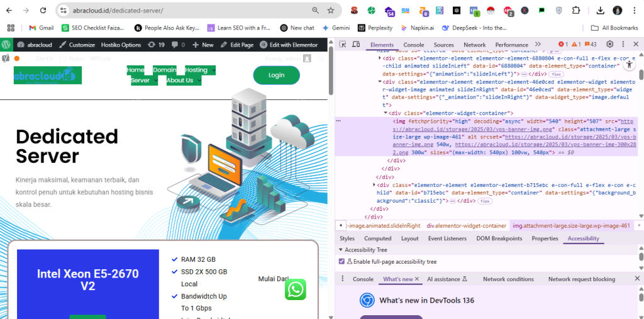
Task: Click the div.elementor-widget-container breadcrumb
Action: [466, 226]
